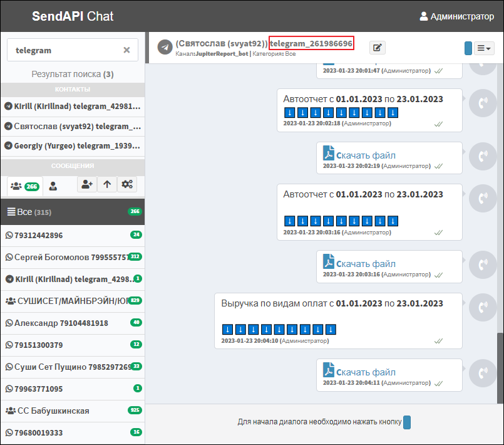Viewport: 504px width, 445px height.
Task: Open the settings gears button
Action: 127,184
